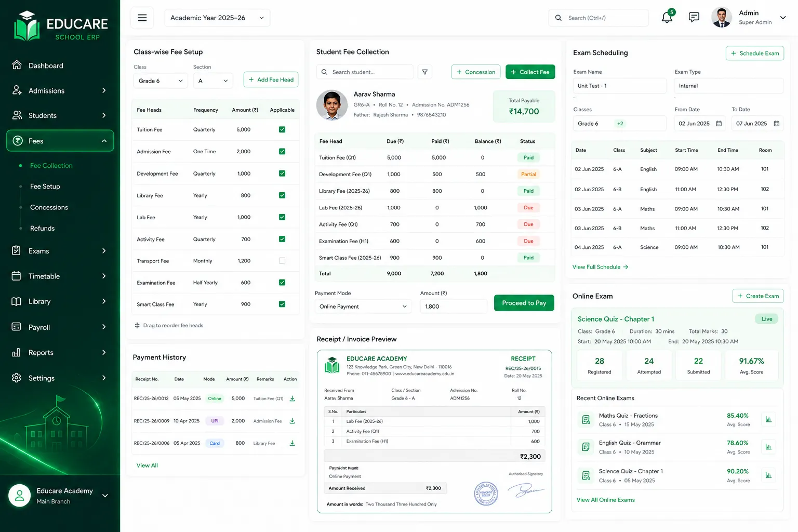Image resolution: width=798 pixels, height=532 pixels.
Task: Click the Library book icon in sidebar
Action: [17, 301]
